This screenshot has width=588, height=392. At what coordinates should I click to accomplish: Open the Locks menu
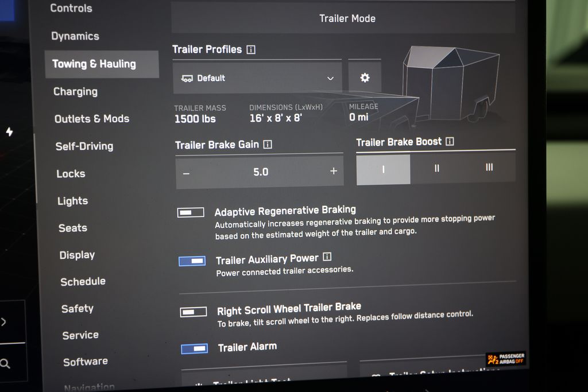coord(71,173)
